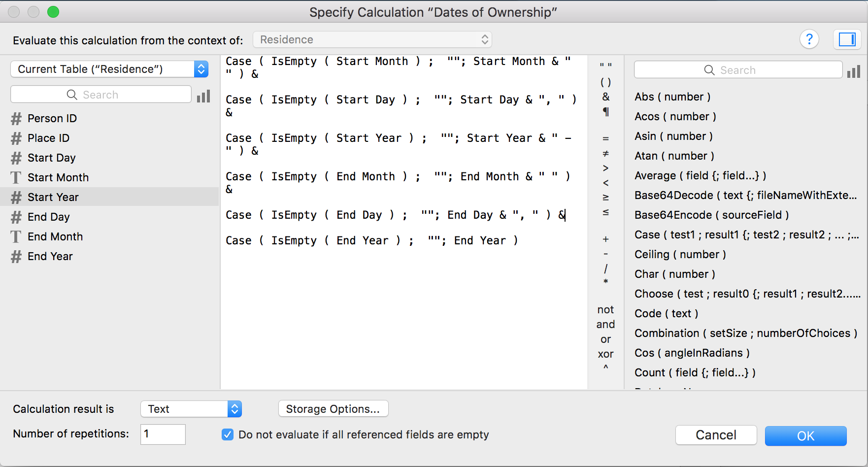868x467 pixels.
Task: Click the functions Search box
Action: (738, 70)
